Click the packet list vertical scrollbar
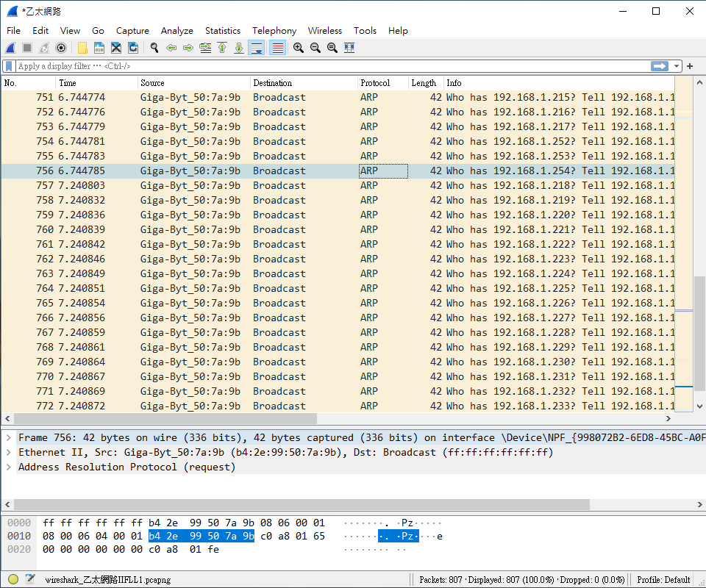The image size is (706, 588). pyautogui.click(x=699, y=331)
